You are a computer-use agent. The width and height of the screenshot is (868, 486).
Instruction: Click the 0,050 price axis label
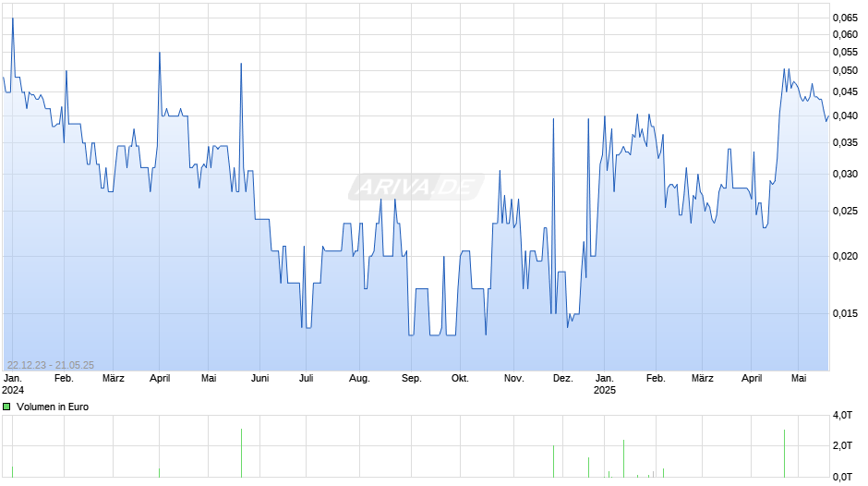(x=845, y=70)
